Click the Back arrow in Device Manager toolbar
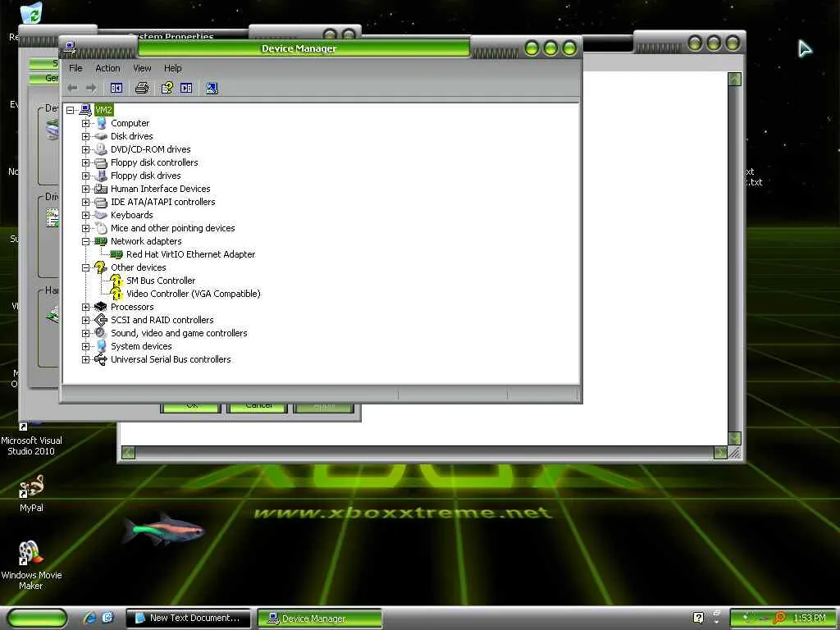This screenshot has height=630, width=840. (x=73, y=88)
